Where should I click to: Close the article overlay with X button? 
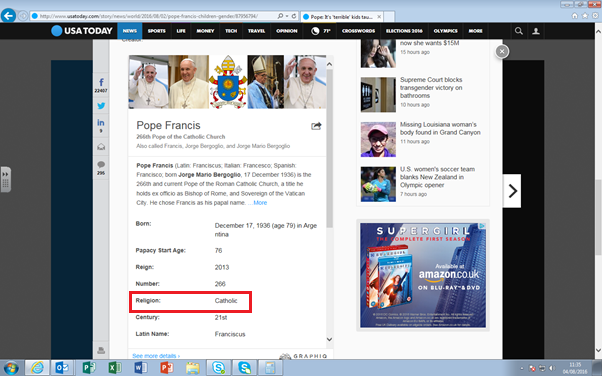pyautogui.click(x=502, y=51)
